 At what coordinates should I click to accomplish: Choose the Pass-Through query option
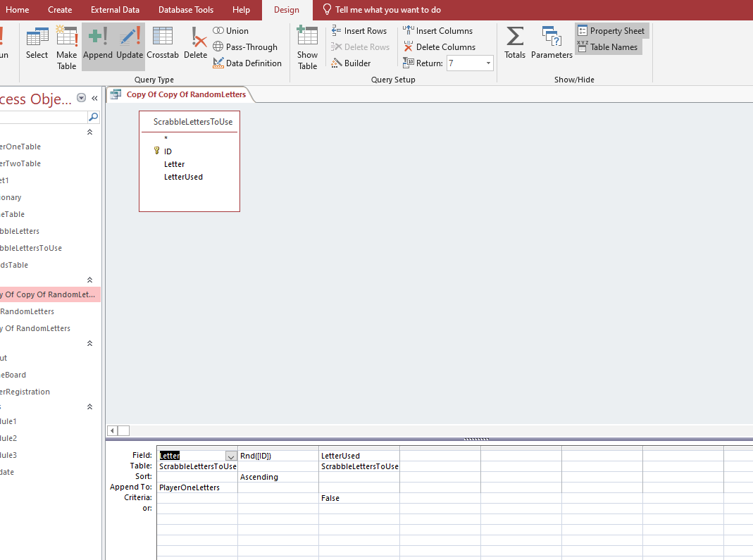[x=245, y=47]
